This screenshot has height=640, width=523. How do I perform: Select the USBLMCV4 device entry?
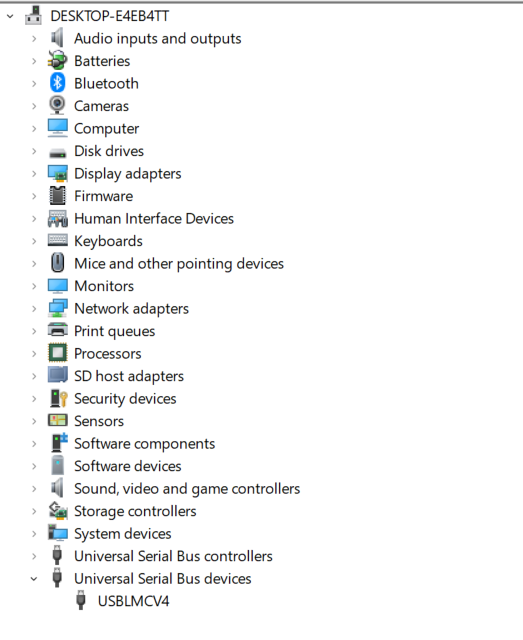pyautogui.click(x=133, y=601)
